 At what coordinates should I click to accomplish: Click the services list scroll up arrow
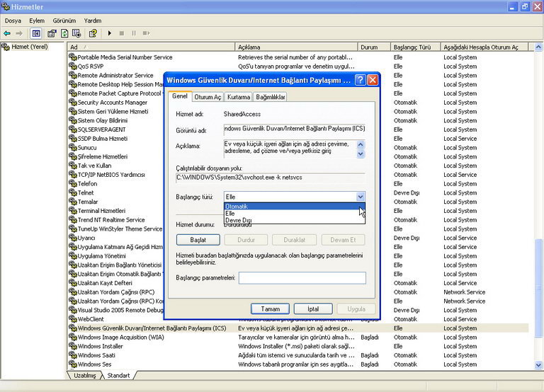[538, 47]
